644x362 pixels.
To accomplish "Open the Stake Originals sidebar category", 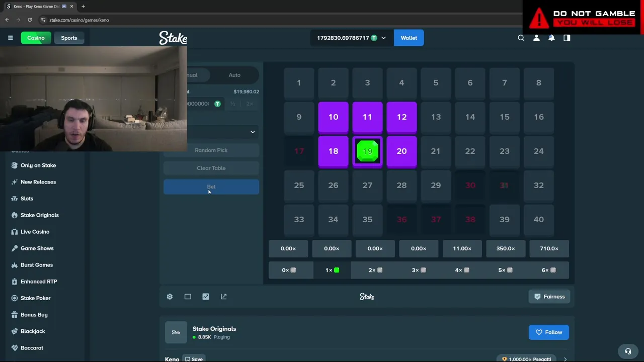I will pos(40,215).
